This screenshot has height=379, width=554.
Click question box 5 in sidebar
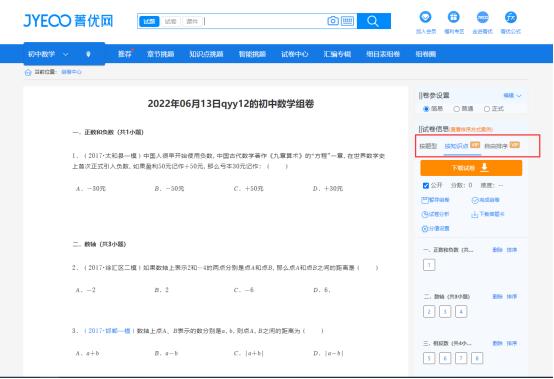point(429,358)
